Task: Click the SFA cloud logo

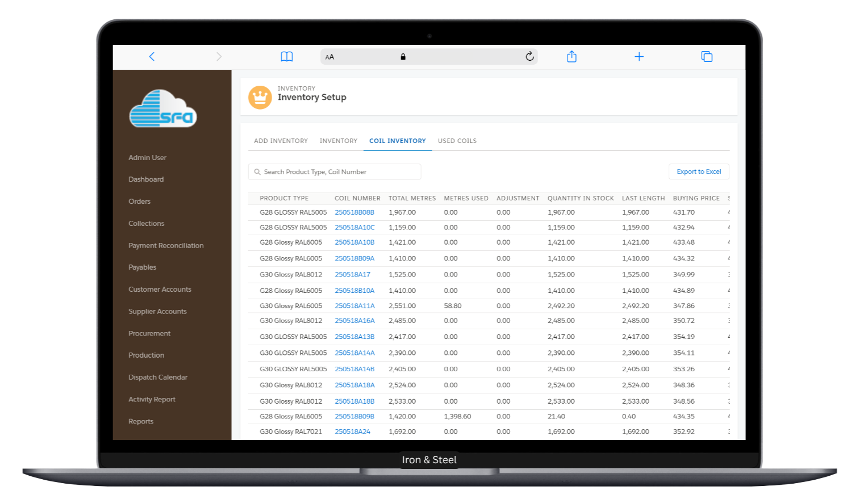Action: tap(163, 109)
